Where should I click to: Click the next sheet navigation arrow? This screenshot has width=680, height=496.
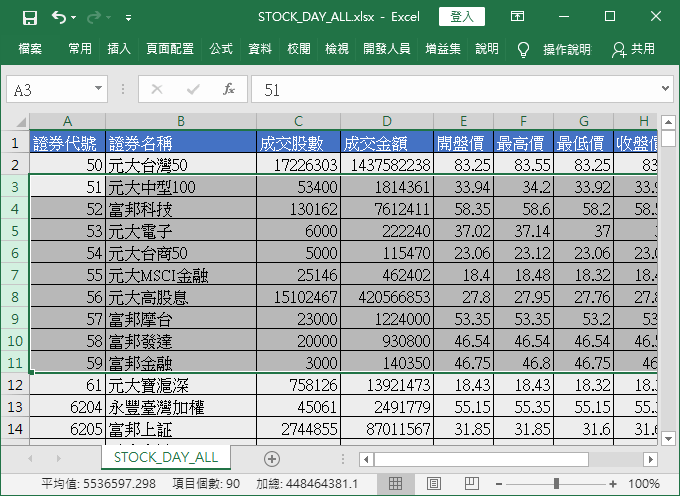coord(59,458)
